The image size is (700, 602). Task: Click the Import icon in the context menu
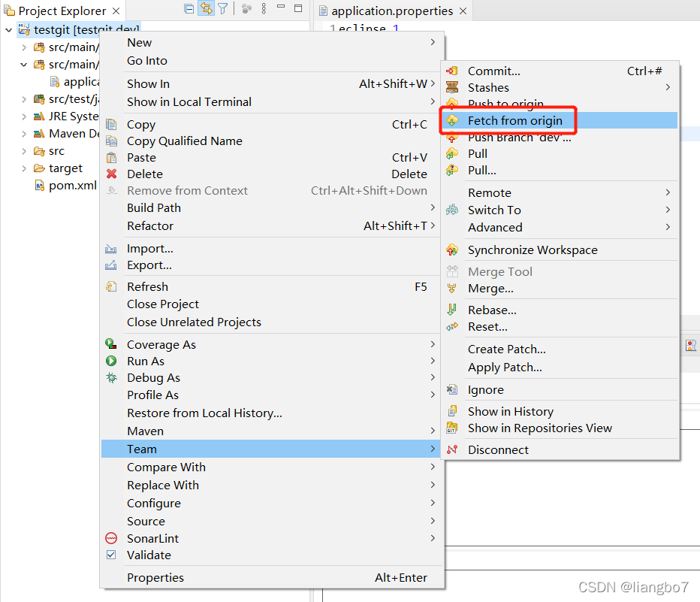(x=112, y=248)
